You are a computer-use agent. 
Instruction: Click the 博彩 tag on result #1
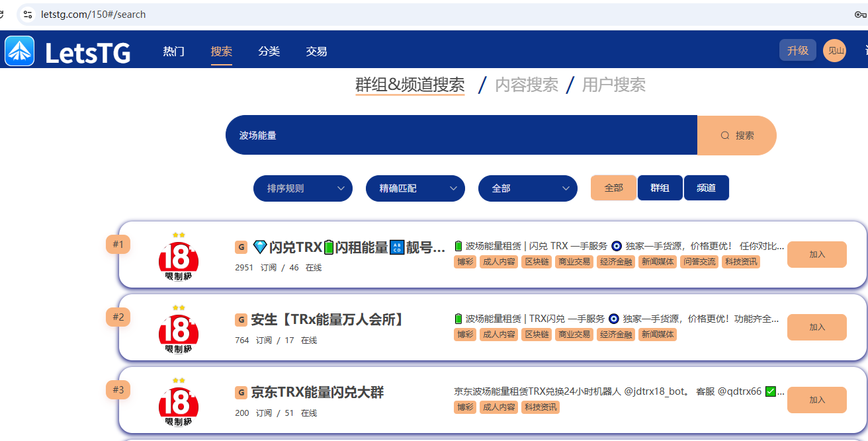tap(465, 262)
